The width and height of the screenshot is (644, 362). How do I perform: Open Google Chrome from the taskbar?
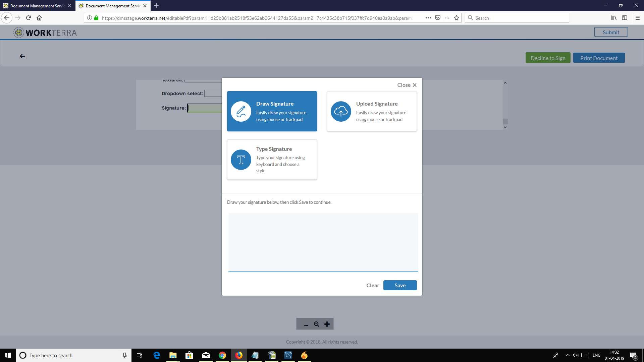click(222, 355)
